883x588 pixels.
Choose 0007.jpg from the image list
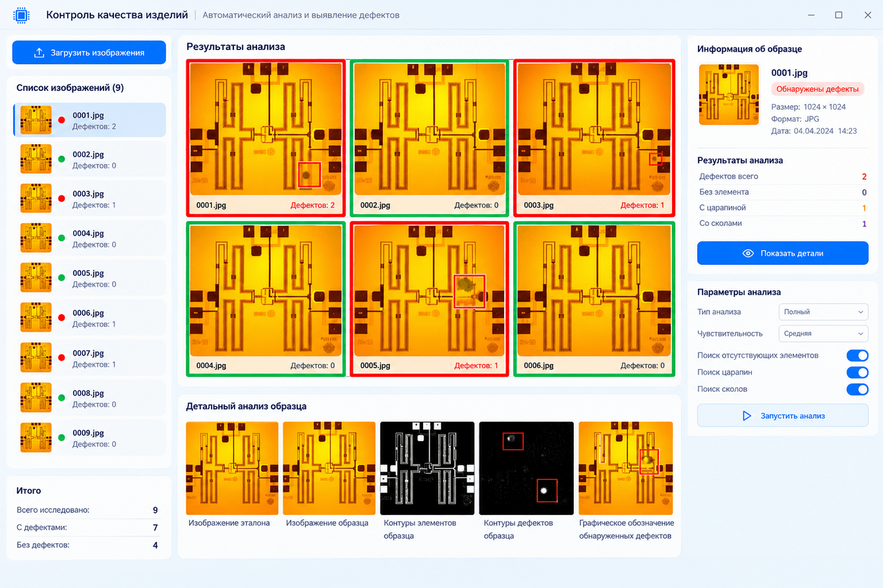click(x=90, y=358)
